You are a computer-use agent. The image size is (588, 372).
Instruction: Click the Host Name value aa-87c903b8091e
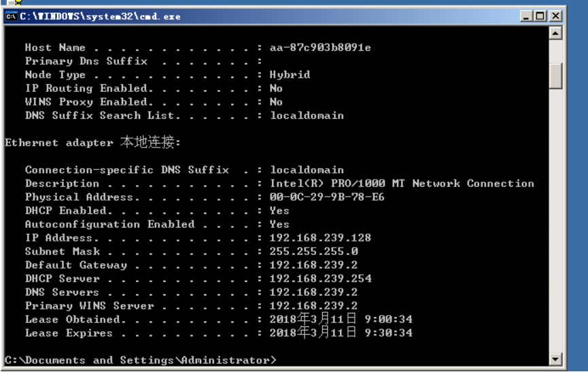pos(320,48)
